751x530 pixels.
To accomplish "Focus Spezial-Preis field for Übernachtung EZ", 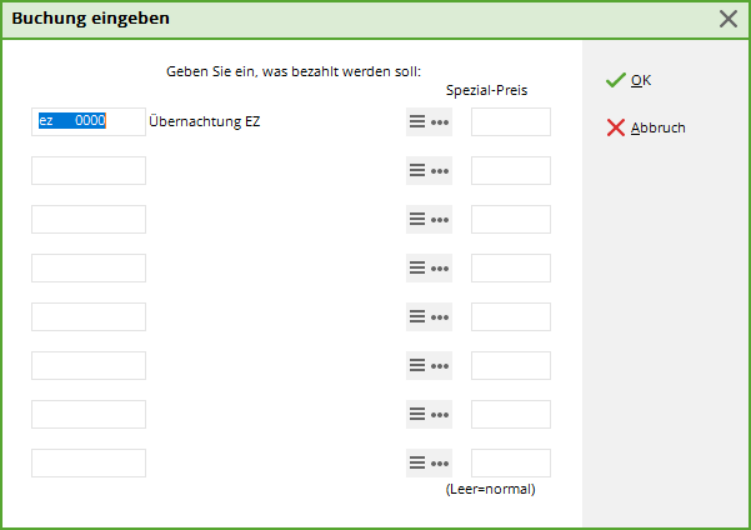I will pos(510,122).
